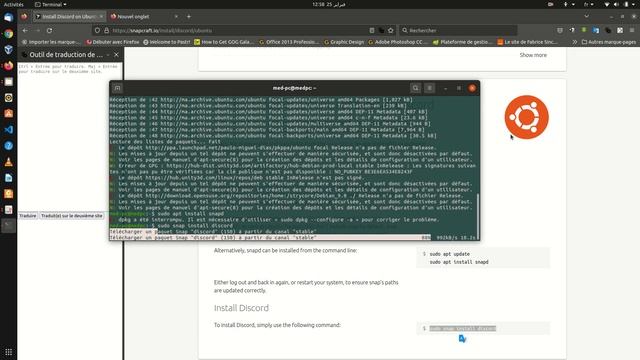Open a new tab with plus button
Image resolution: width=640 pixels, height=360 pixels.
point(189,17)
